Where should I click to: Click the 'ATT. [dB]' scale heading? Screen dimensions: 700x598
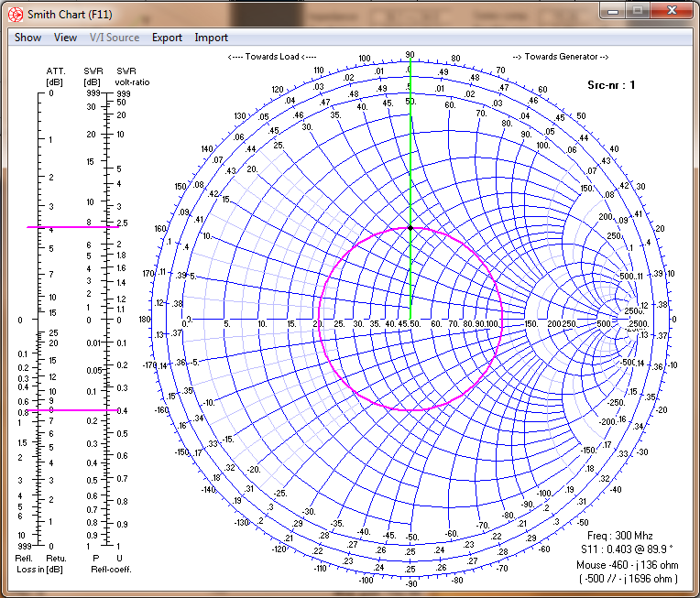55,77
